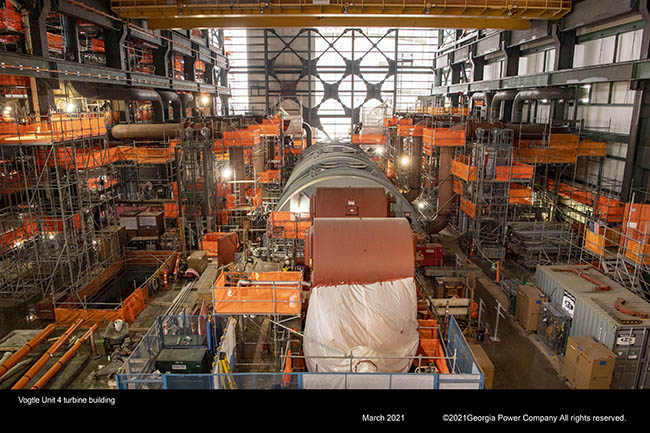
Task: Click the green equipment cabinet at bottom left
Action: [182, 359]
